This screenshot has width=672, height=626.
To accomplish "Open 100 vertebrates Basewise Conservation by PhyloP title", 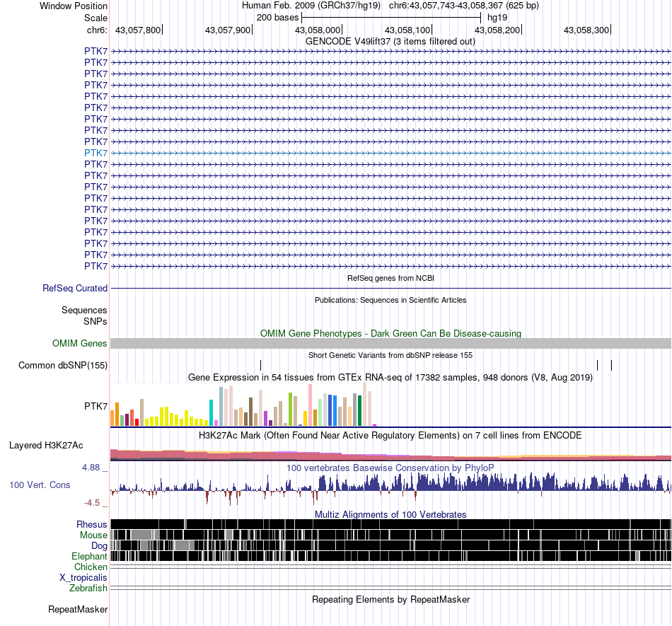I will [390, 468].
